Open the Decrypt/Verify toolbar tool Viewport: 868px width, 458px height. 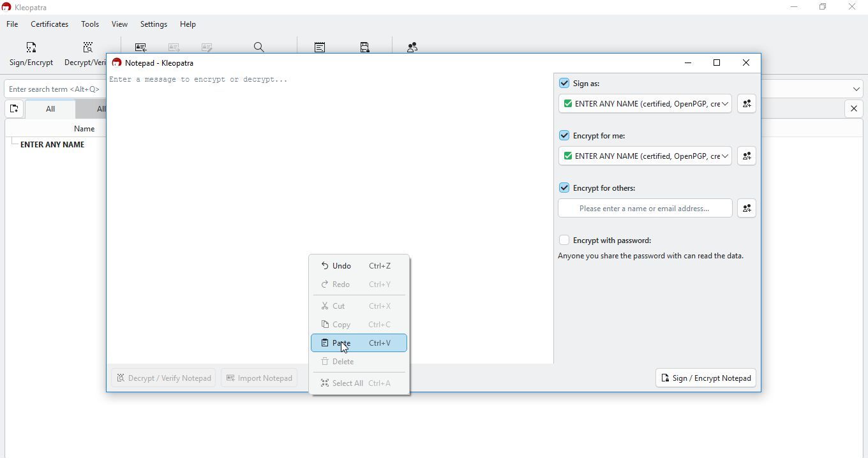click(85, 54)
